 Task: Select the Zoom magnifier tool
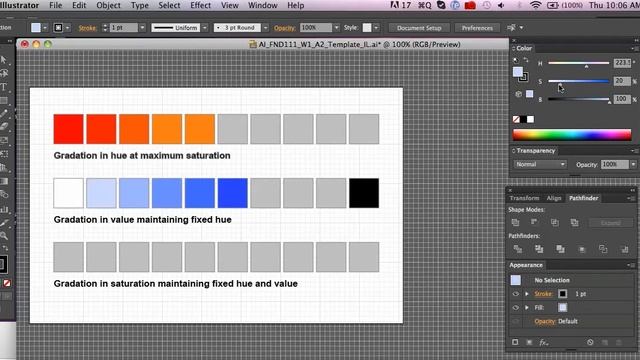coord(4,236)
